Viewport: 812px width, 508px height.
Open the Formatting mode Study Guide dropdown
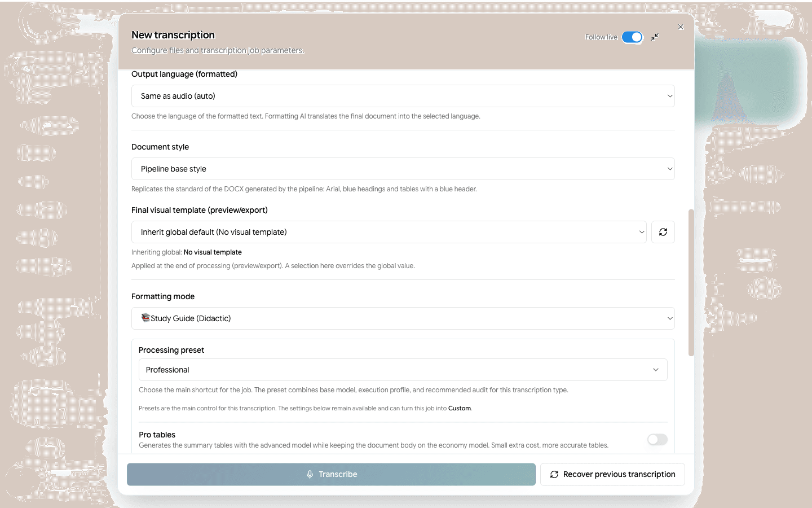point(403,318)
